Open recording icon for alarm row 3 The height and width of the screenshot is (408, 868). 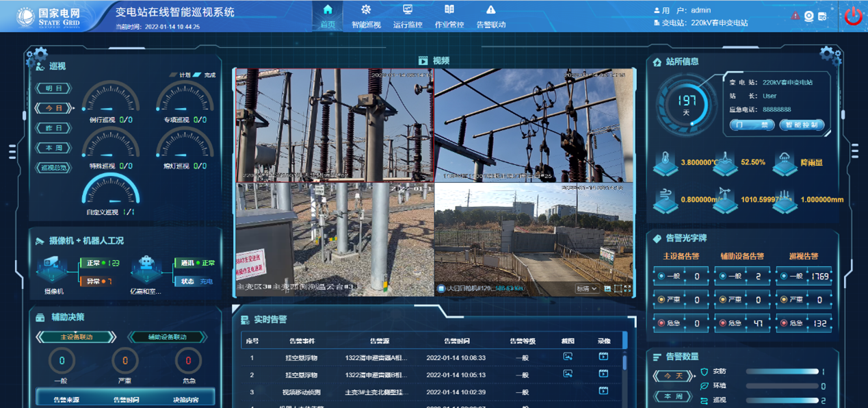603,391
